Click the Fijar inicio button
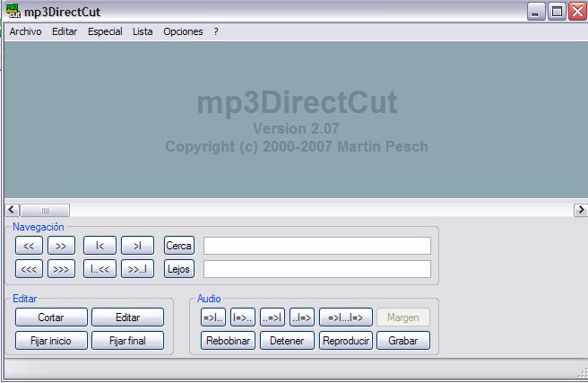Image resolution: width=588 pixels, height=383 pixels. (x=51, y=341)
